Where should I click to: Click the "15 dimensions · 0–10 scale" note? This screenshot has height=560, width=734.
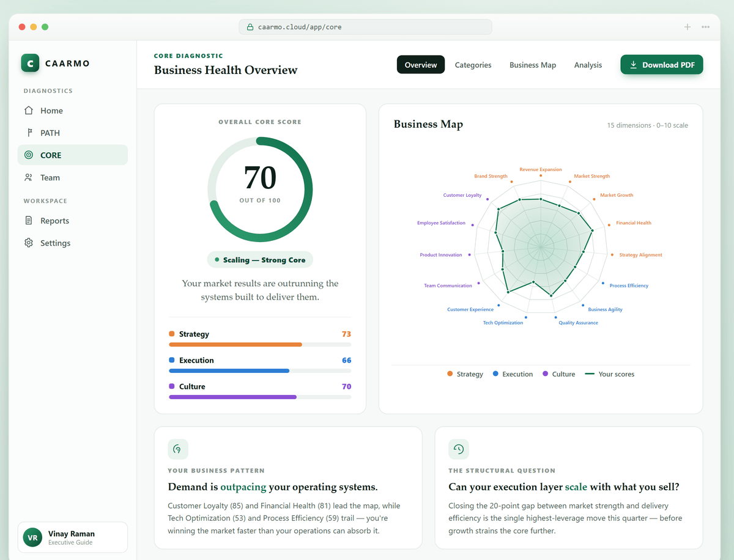point(647,125)
